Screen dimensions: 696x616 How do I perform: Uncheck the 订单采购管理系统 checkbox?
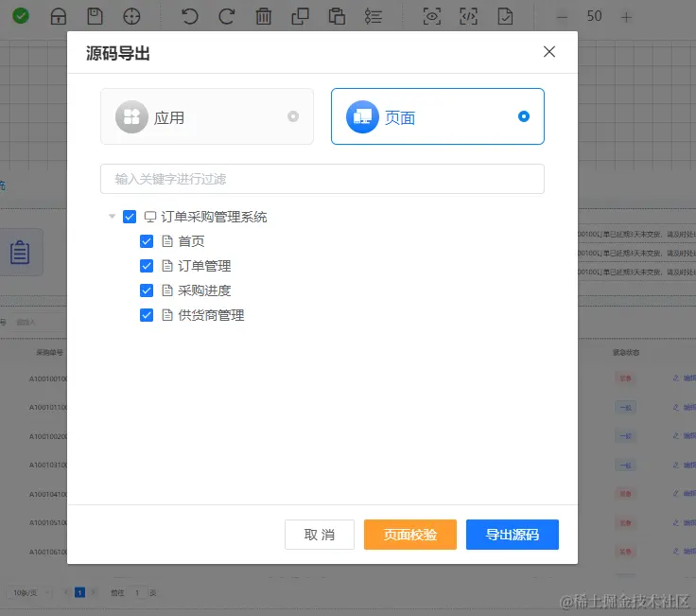click(x=130, y=217)
